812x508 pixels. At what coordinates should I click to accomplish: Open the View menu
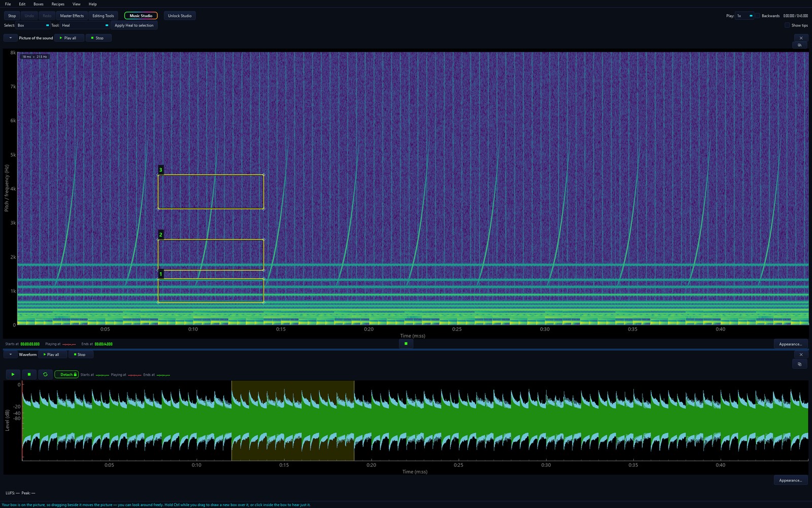(x=76, y=4)
